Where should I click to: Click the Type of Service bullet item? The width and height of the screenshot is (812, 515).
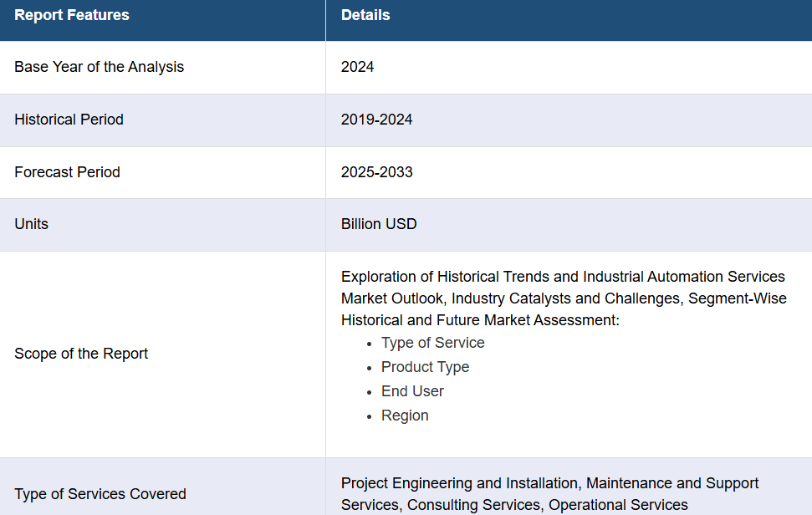point(433,343)
